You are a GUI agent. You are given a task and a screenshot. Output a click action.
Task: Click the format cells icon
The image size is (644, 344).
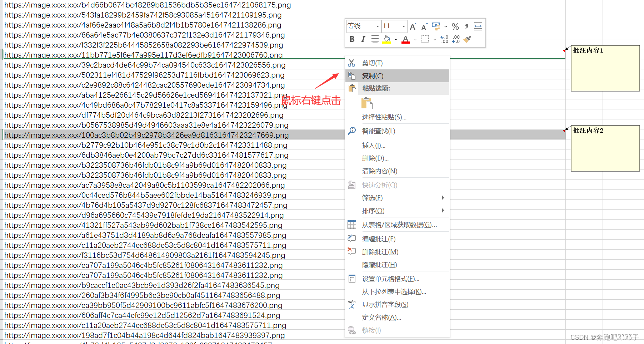pos(352,279)
